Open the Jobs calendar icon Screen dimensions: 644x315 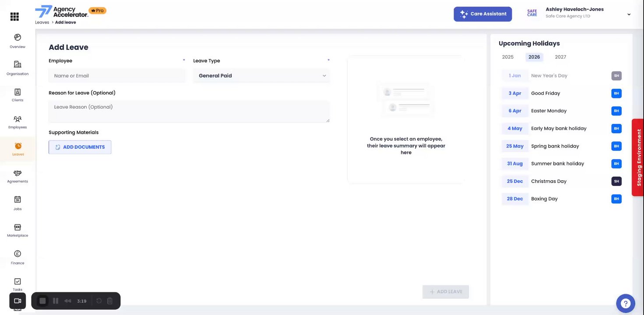[18, 200]
